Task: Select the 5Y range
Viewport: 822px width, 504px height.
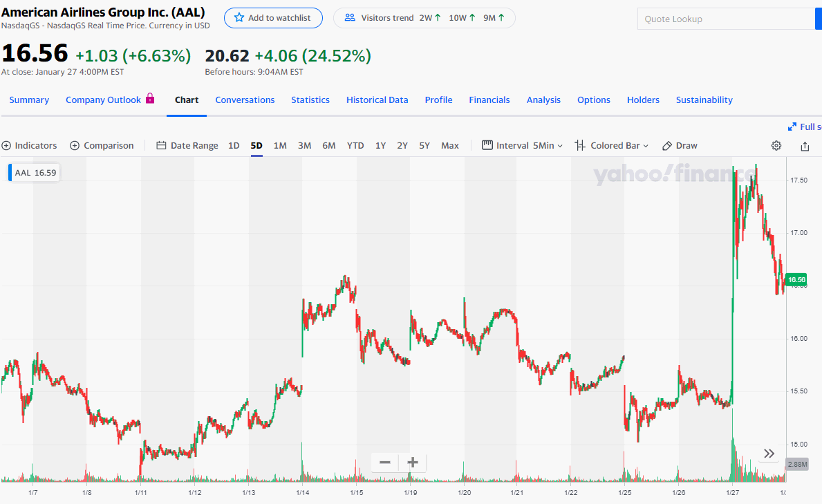Action: point(424,146)
